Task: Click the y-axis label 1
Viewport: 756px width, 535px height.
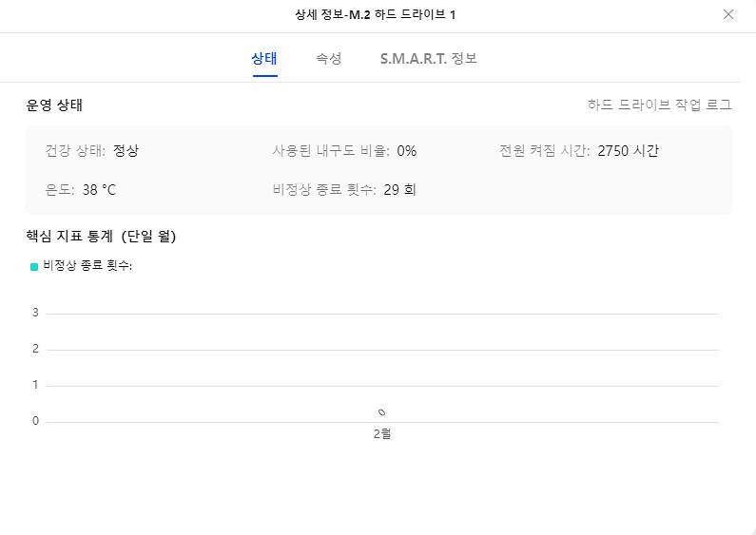Action: [35, 385]
